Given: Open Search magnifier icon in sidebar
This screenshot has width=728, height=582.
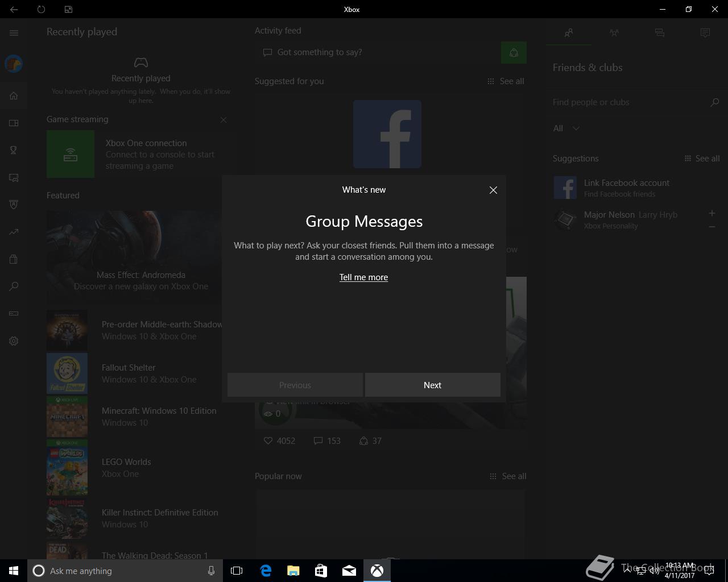Looking at the screenshot, I should click(x=14, y=286).
